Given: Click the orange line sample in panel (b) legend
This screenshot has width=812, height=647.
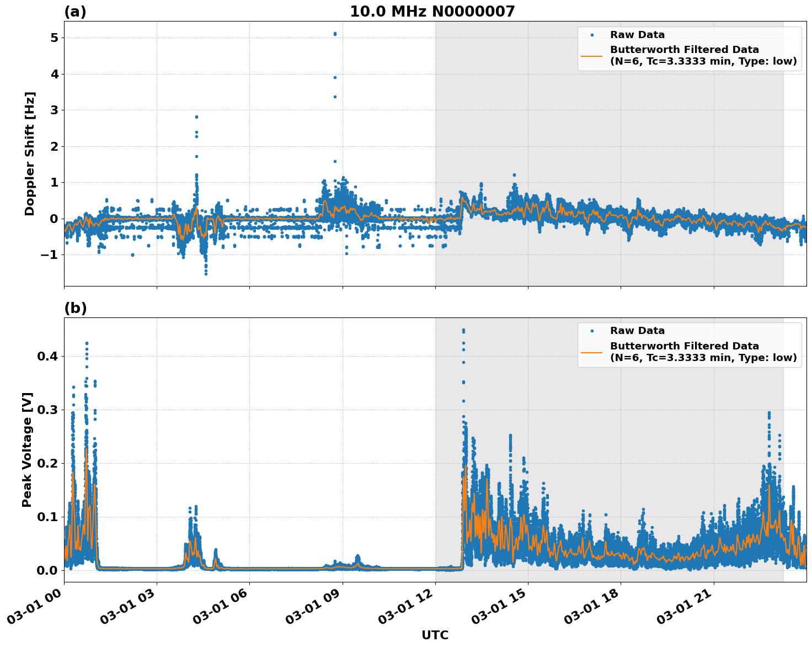Looking at the screenshot, I should (x=592, y=352).
